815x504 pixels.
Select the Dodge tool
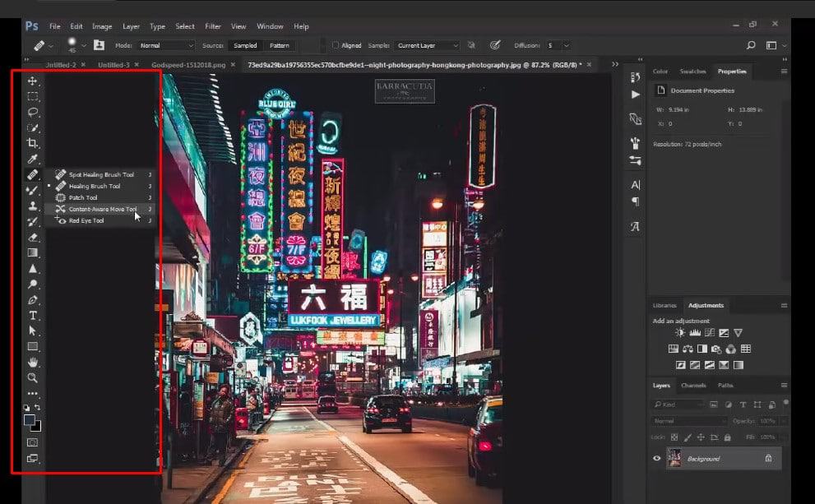[32, 284]
